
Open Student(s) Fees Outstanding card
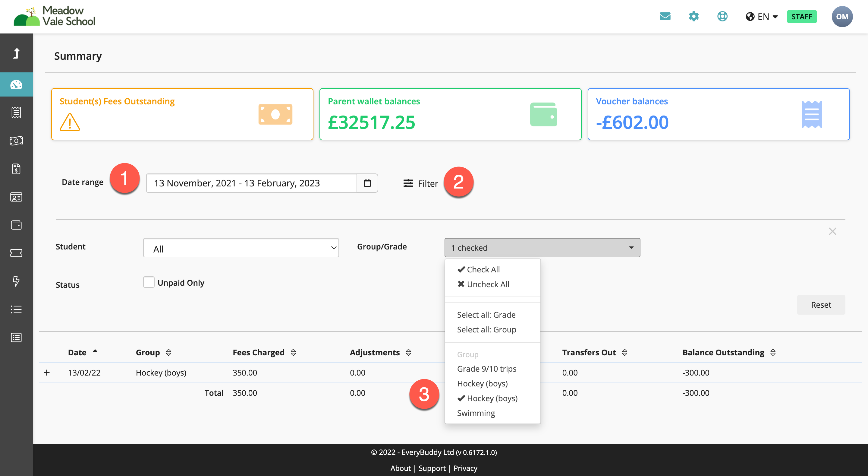coord(182,114)
